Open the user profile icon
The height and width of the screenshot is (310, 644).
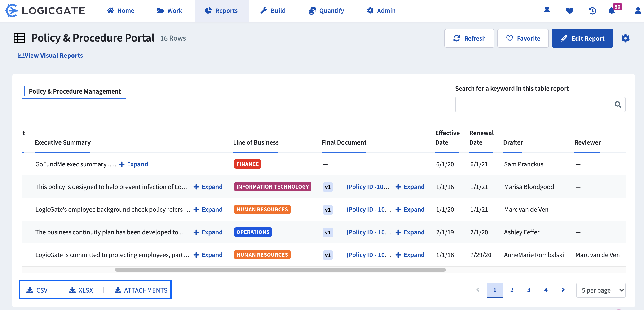point(638,10)
